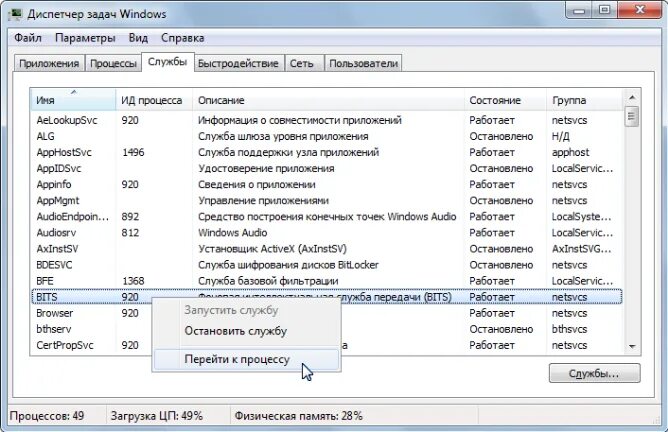This screenshot has width=668, height=432.
Task: Click the 'AxInstSVG...' group cell
Action: (582, 249)
